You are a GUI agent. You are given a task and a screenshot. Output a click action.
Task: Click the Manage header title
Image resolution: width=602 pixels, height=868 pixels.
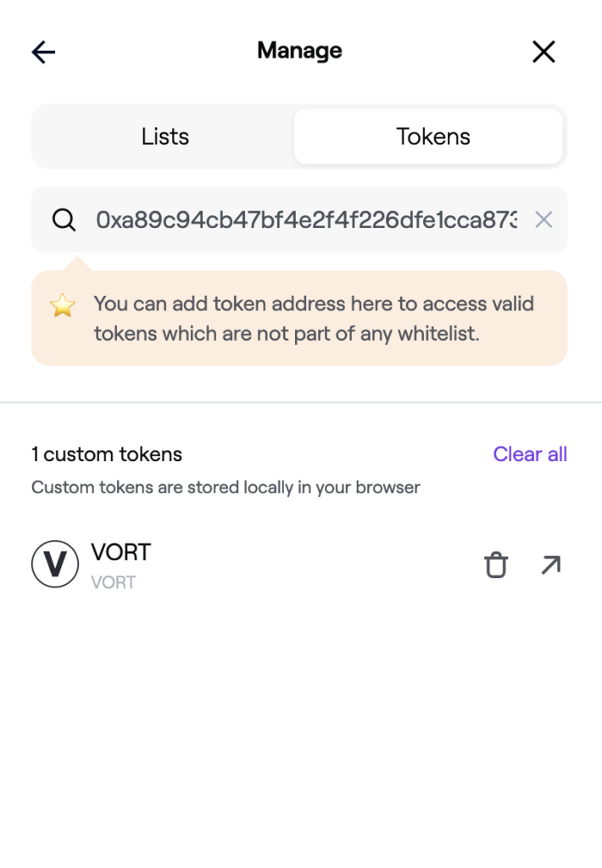click(299, 51)
